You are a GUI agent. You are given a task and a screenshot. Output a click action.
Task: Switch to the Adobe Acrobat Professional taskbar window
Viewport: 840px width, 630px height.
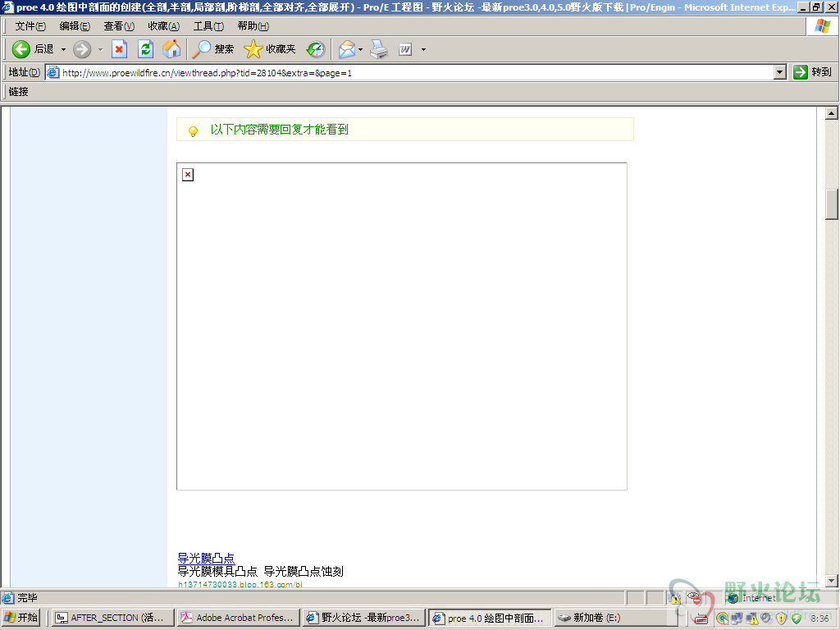click(238, 619)
